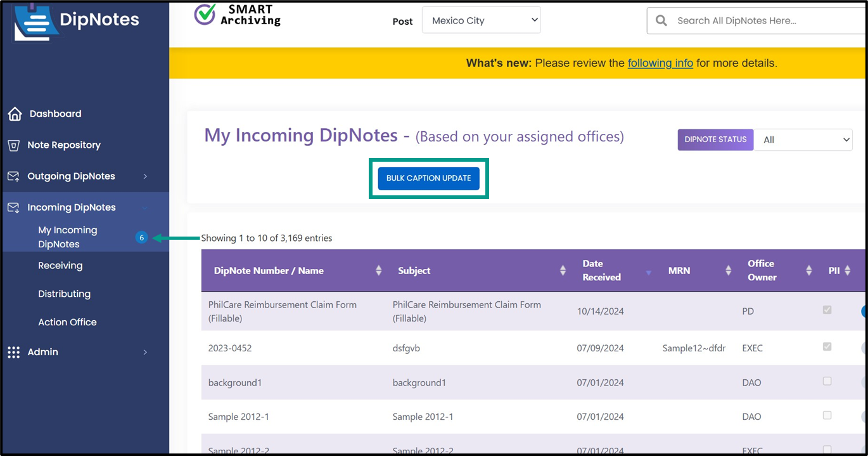Image resolution: width=868 pixels, height=456 pixels.
Task: Toggle PII checkbox for PhilCare row
Action: click(827, 309)
